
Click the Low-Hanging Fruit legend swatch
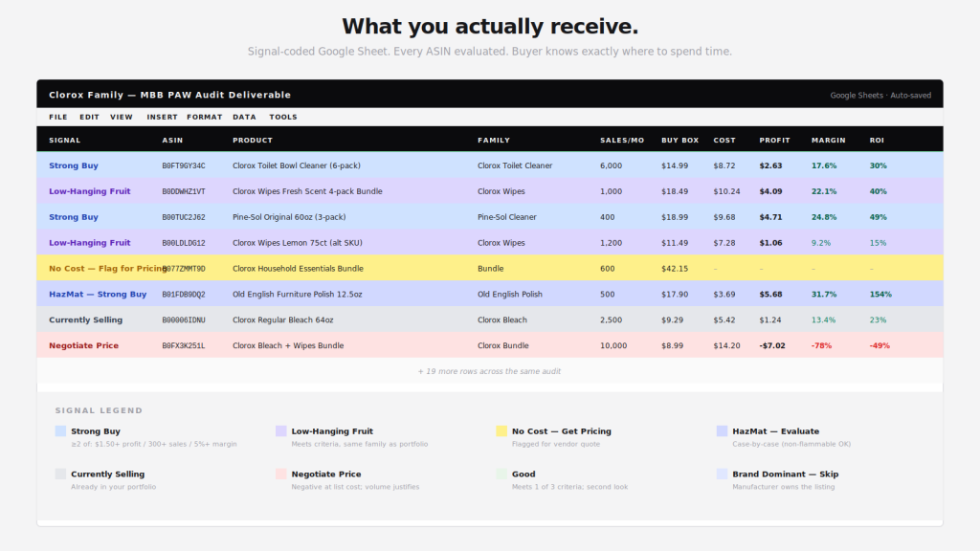tap(281, 431)
